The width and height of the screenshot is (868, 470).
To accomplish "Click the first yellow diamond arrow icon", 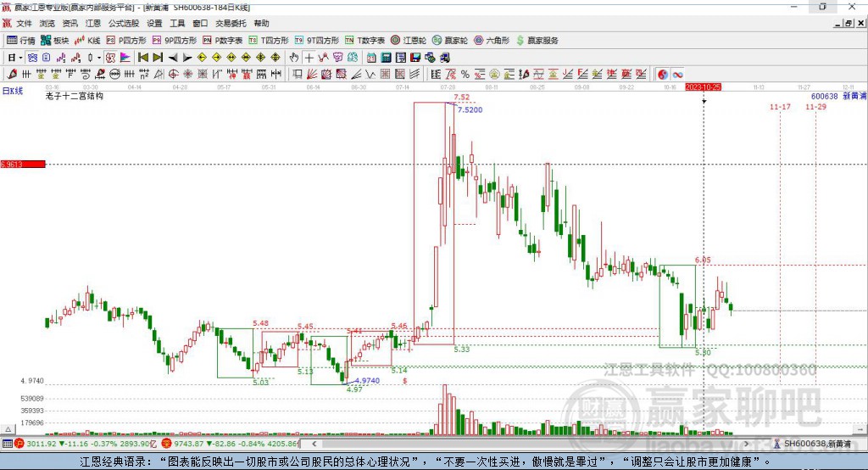I will click(202, 58).
